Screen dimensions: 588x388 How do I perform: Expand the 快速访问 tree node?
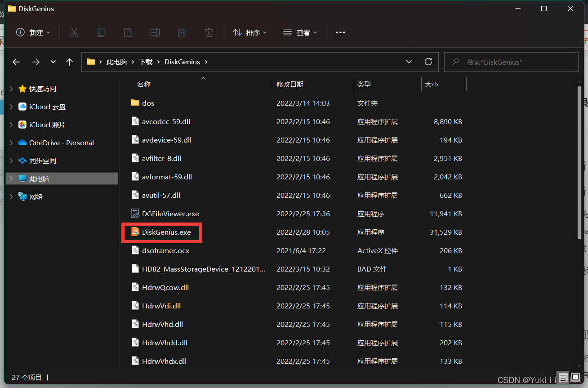point(11,89)
